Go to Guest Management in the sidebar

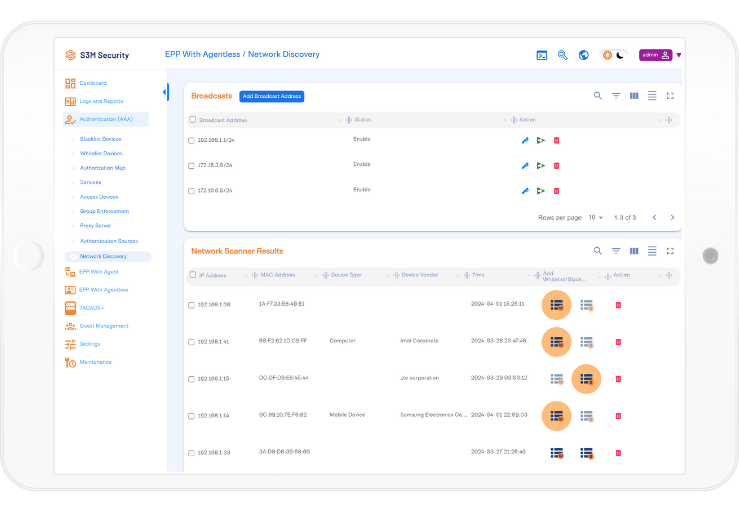click(104, 326)
